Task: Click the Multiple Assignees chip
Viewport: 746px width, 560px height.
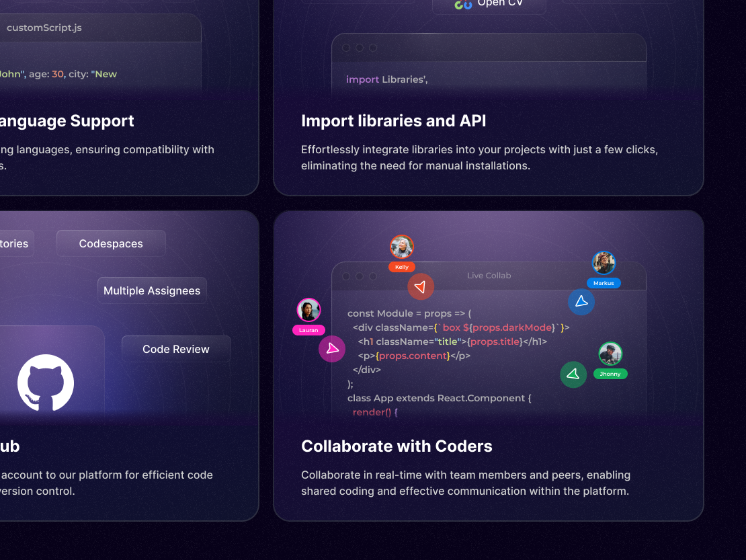Action: pyautogui.click(x=152, y=290)
